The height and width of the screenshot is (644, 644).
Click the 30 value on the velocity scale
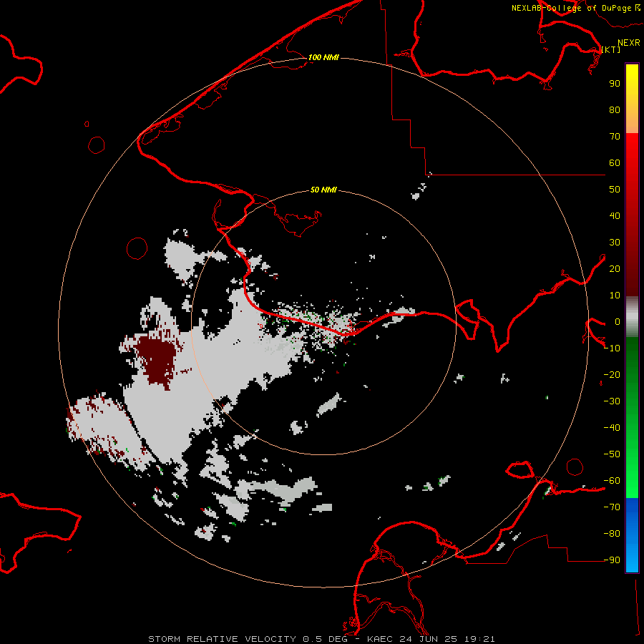615,243
